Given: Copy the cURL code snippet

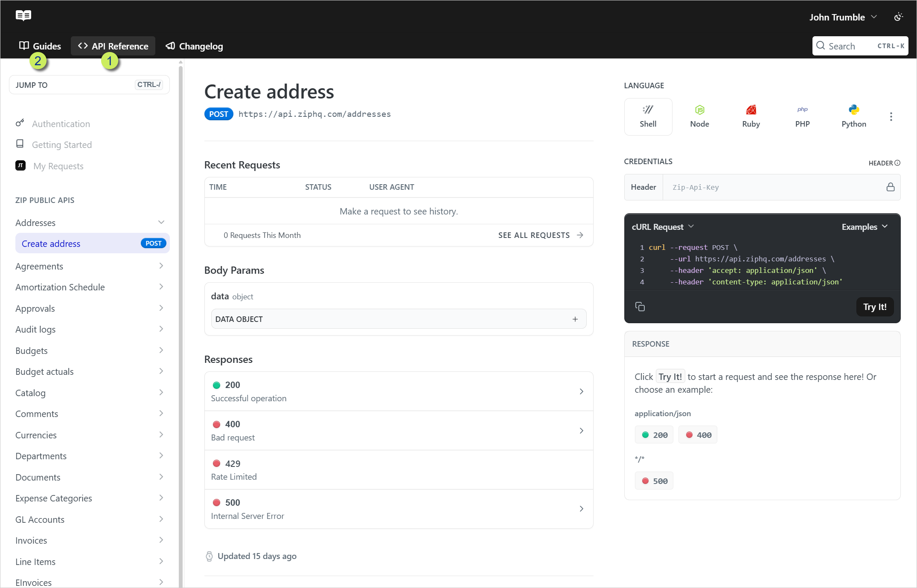Looking at the screenshot, I should 640,307.
